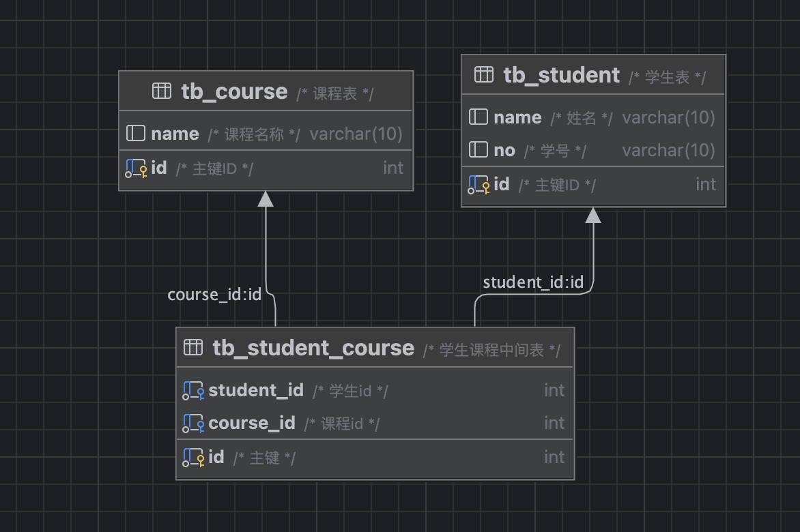Click the arrowhead pointing into tb_course
The image size is (800, 532).
pos(266,198)
